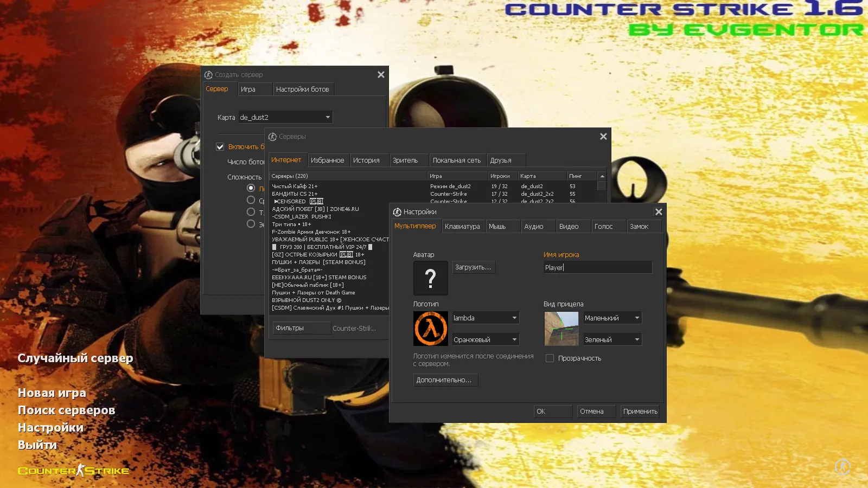Close the Серверы server browser window
The image size is (868, 488).
click(x=603, y=137)
